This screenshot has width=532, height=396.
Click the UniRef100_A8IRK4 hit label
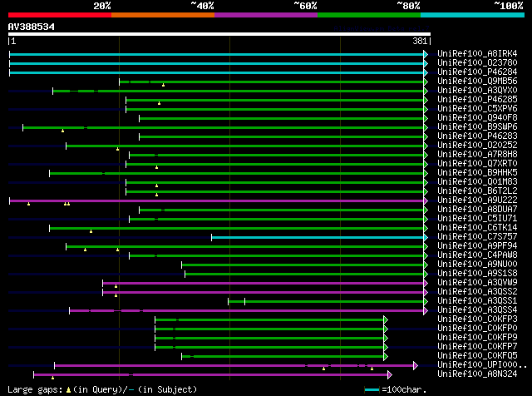pos(477,54)
